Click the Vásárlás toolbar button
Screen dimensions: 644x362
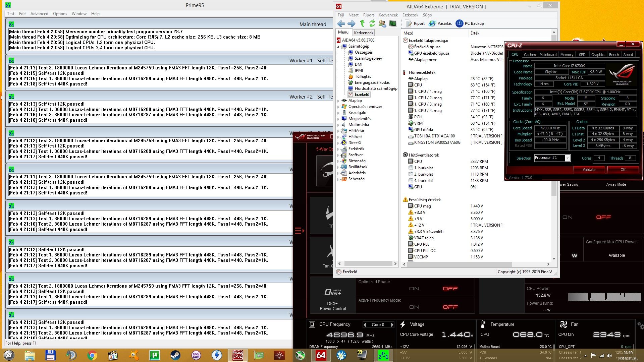(x=440, y=23)
